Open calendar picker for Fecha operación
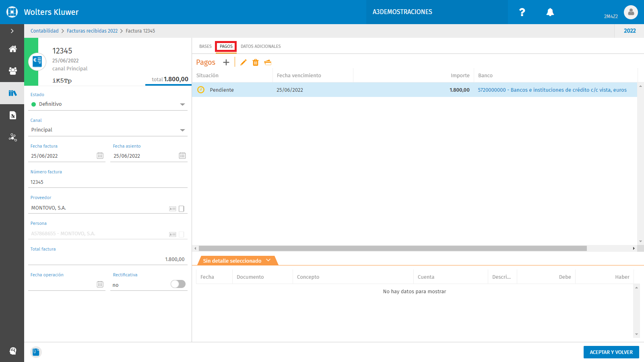 coord(100,284)
